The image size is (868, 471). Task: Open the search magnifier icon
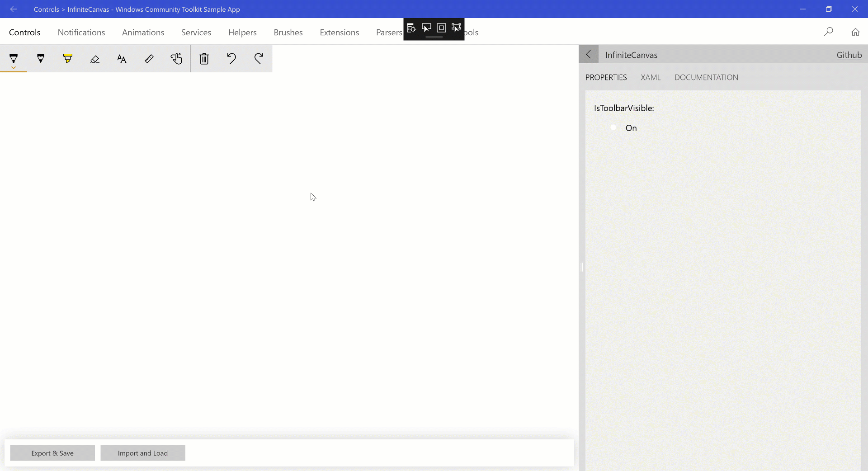828,32
